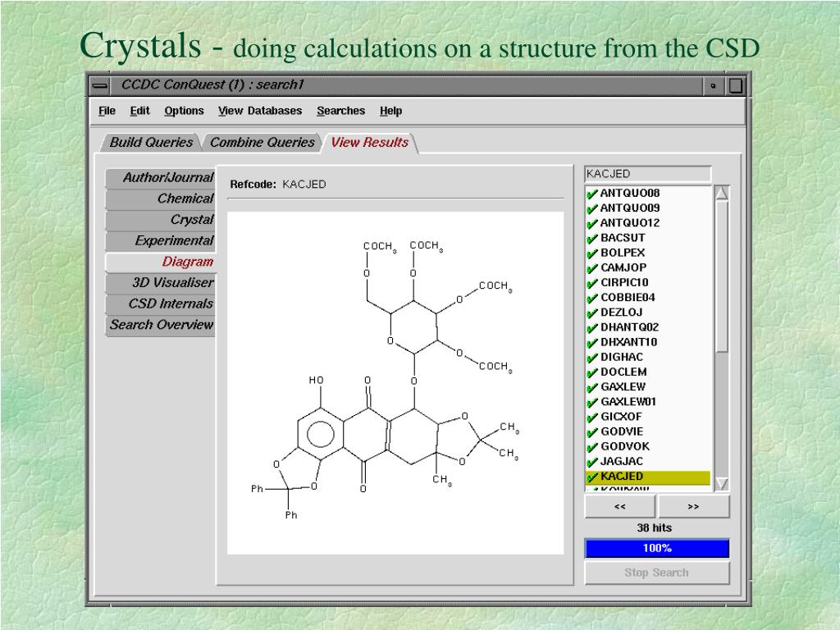The image size is (840, 630).
Task: Click the scroll-up arrow of the refcode list
Action: [x=721, y=194]
